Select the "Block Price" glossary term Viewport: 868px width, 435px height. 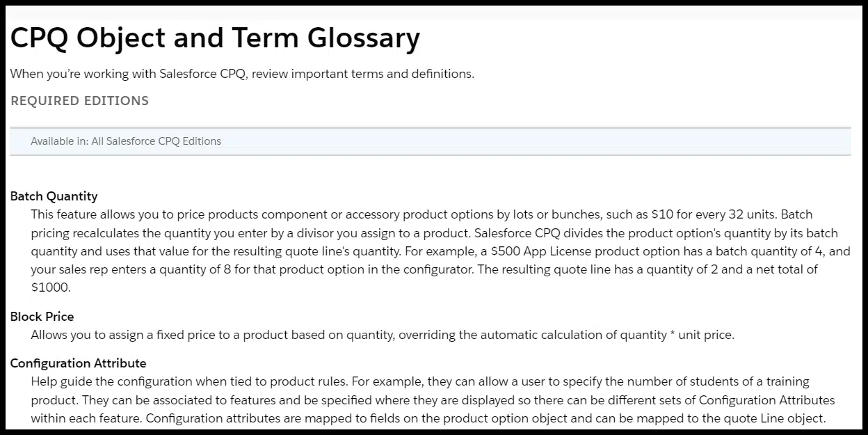click(42, 317)
